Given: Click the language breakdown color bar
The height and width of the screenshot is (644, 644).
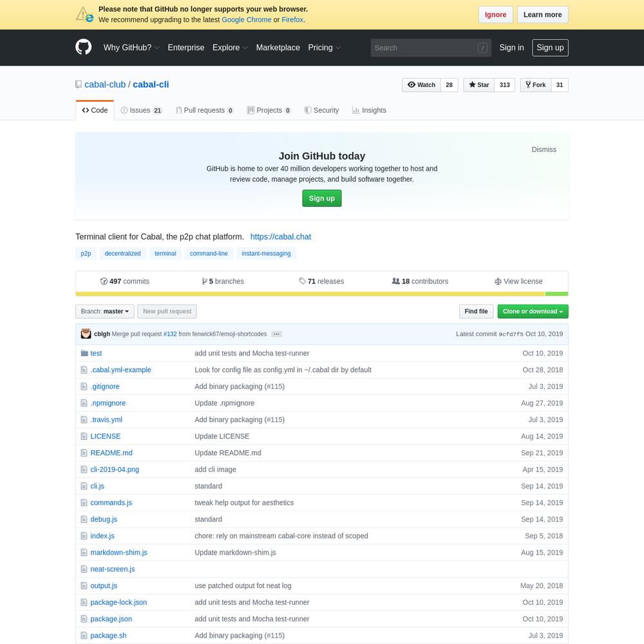Looking at the screenshot, I should tap(322, 294).
